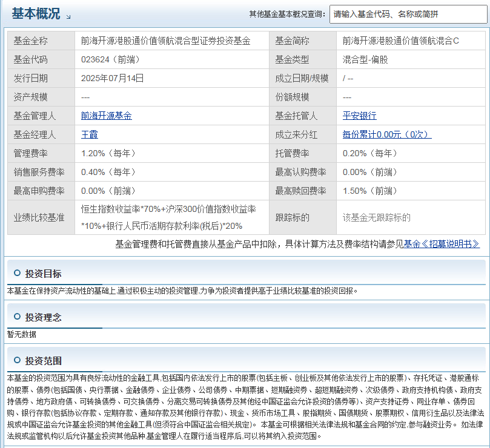Open the 平安银行 custodian link

[359, 116]
